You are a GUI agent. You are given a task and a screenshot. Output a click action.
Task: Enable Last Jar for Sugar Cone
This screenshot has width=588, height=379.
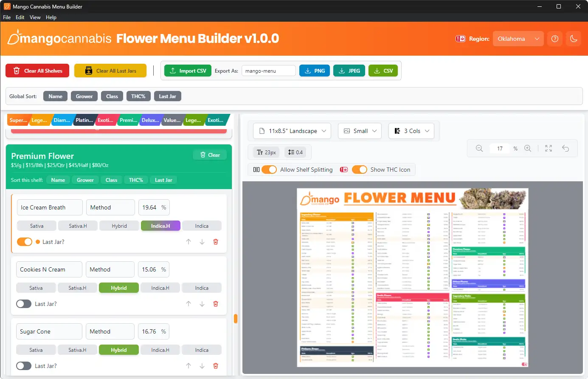[x=24, y=366]
